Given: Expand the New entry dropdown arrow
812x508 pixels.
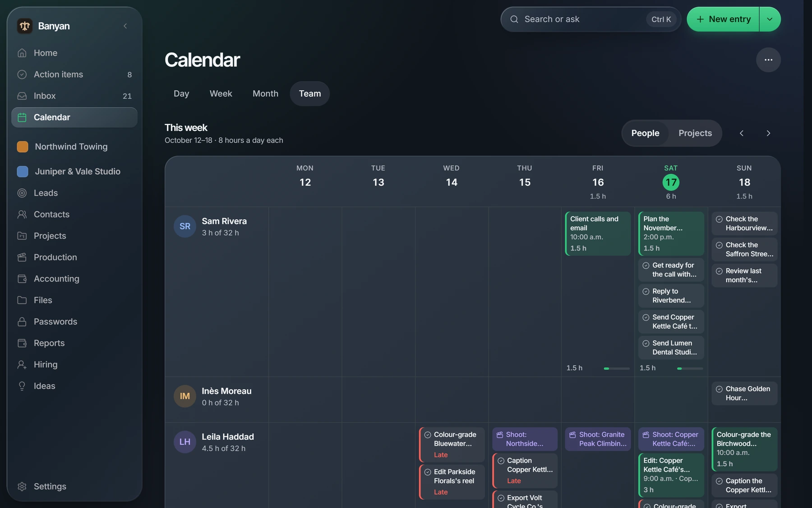Looking at the screenshot, I should [770, 19].
